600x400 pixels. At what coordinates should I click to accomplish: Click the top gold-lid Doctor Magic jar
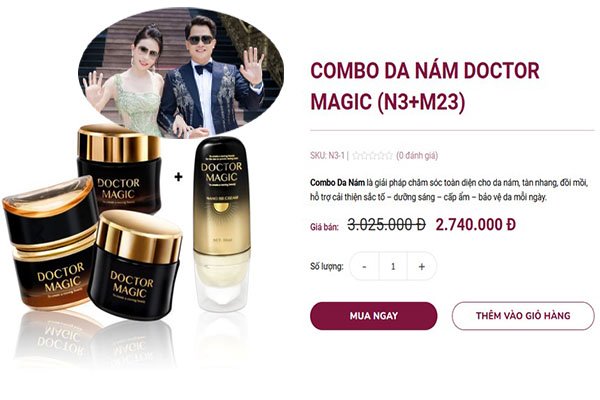tap(119, 167)
